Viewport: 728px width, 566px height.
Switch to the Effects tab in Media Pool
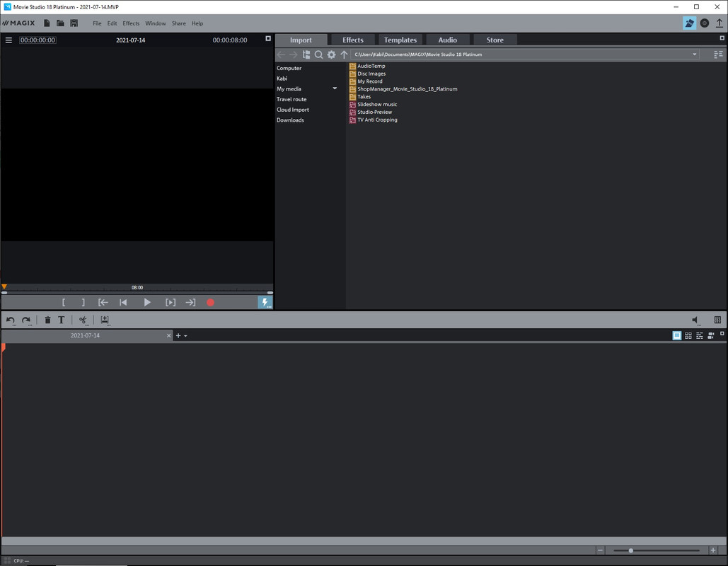[x=353, y=40]
